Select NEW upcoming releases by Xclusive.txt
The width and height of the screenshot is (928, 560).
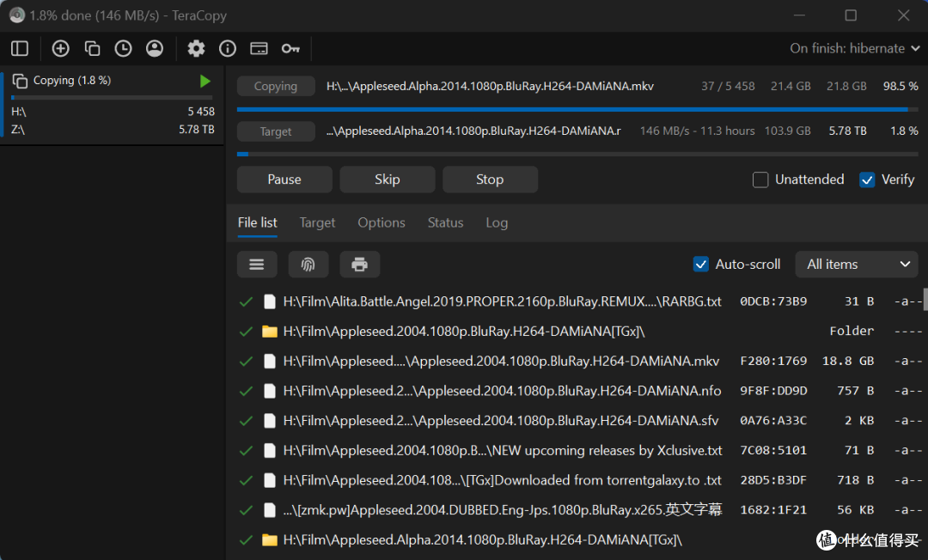tap(503, 451)
